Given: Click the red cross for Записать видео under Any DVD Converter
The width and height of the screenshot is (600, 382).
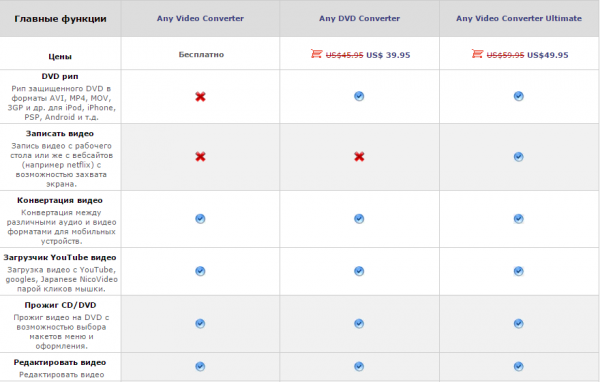Looking at the screenshot, I should pyautogui.click(x=359, y=157).
